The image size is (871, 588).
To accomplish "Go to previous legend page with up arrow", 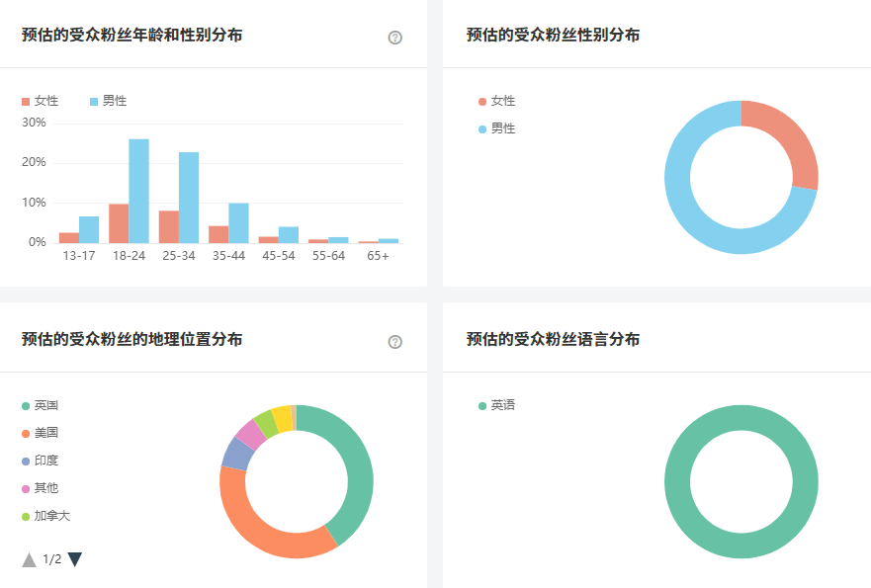I will pos(30,559).
